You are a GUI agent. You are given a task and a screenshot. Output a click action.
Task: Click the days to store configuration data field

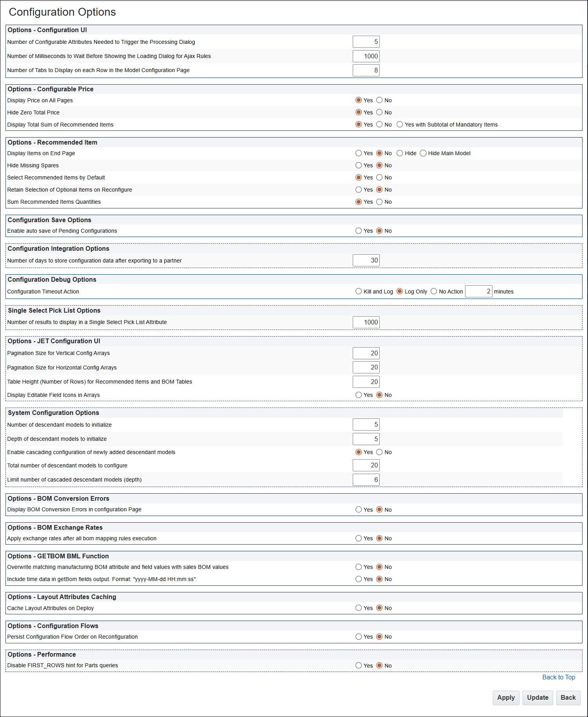366,261
